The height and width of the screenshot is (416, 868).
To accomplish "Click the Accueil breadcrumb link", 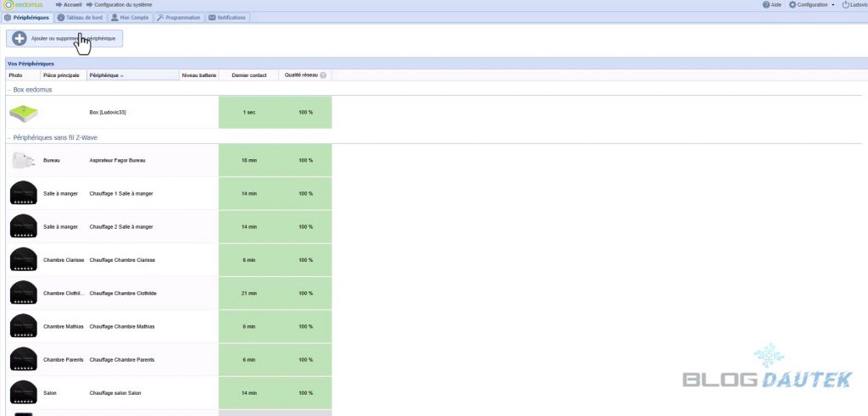I will point(72,5).
